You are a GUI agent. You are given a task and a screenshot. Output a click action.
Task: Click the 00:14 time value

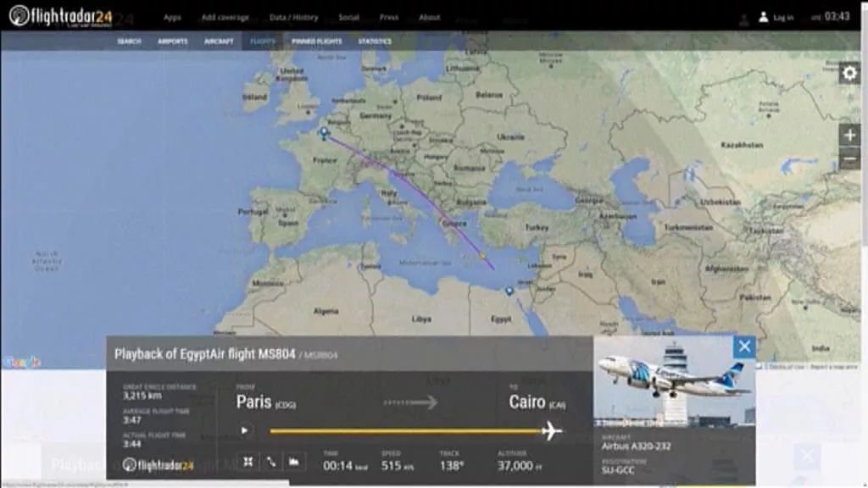337,466
